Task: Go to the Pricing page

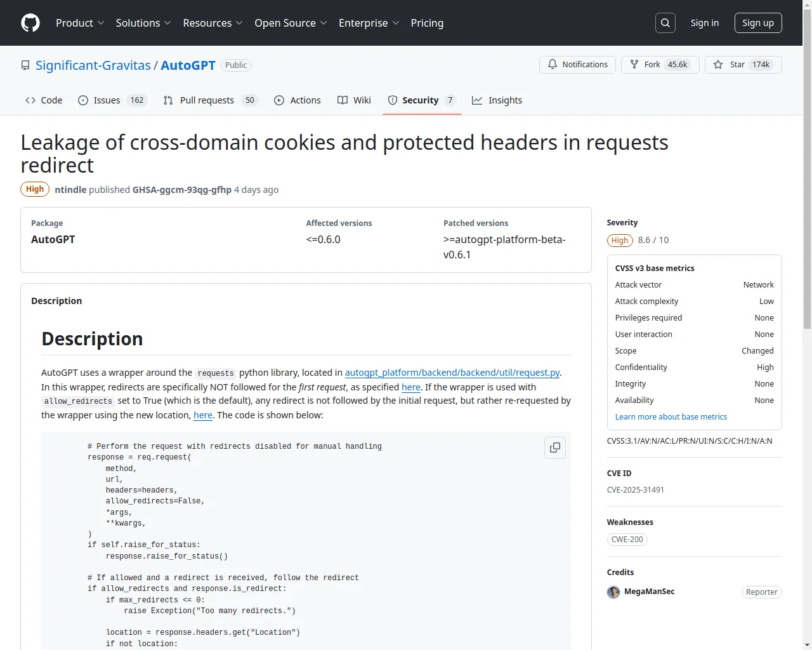Action: (x=427, y=23)
